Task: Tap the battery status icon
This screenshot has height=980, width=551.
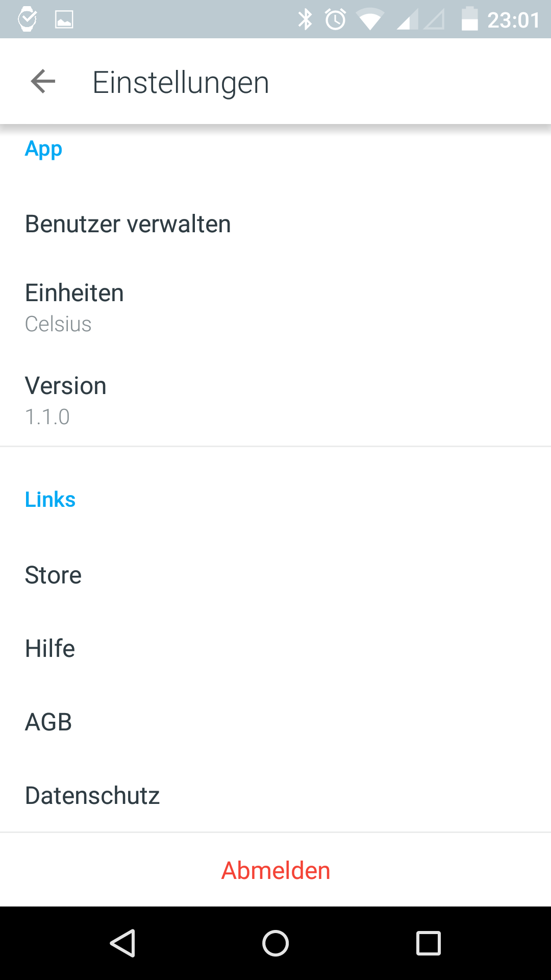Action: pyautogui.click(x=469, y=19)
